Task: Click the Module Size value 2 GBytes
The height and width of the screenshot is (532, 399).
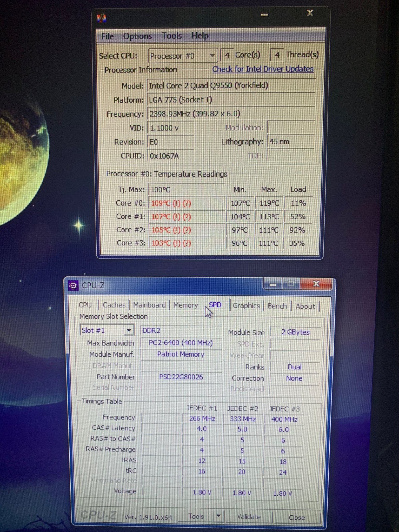Action: pos(295,332)
